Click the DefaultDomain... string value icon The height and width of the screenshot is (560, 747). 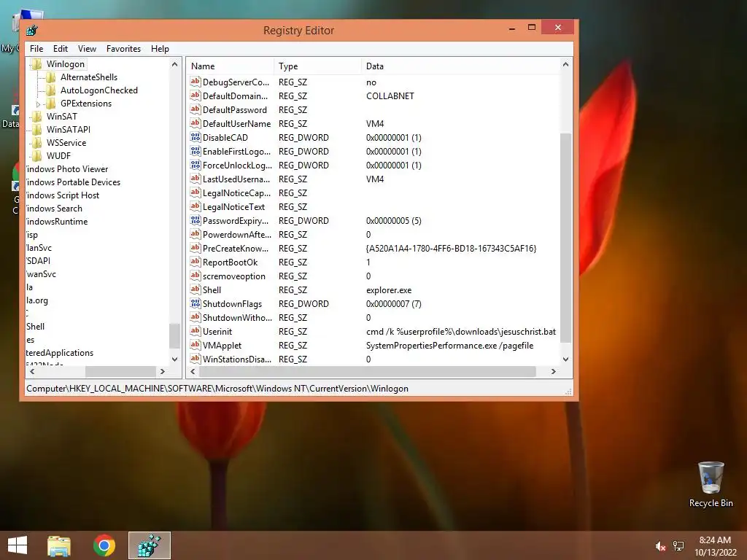pyautogui.click(x=196, y=96)
